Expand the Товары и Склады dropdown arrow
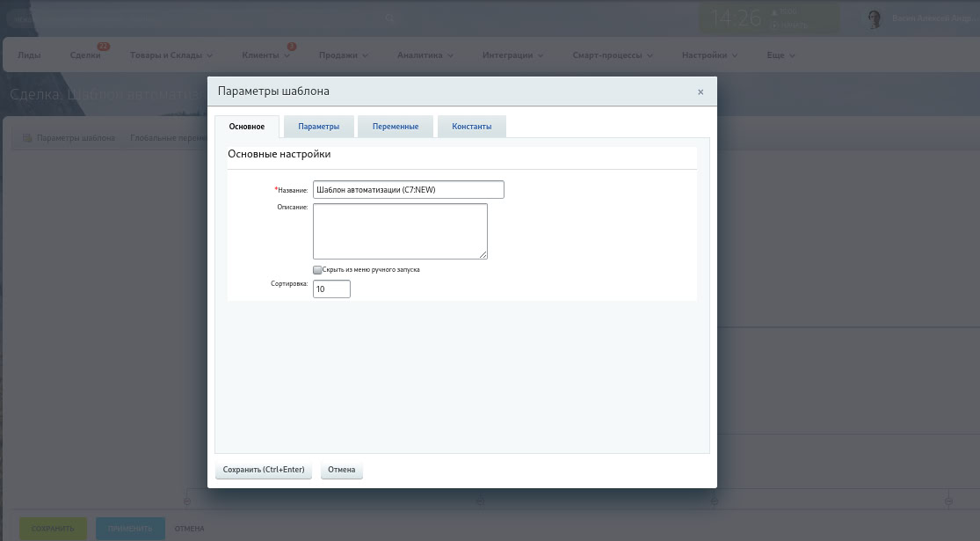This screenshot has height=541, width=980. (209, 55)
